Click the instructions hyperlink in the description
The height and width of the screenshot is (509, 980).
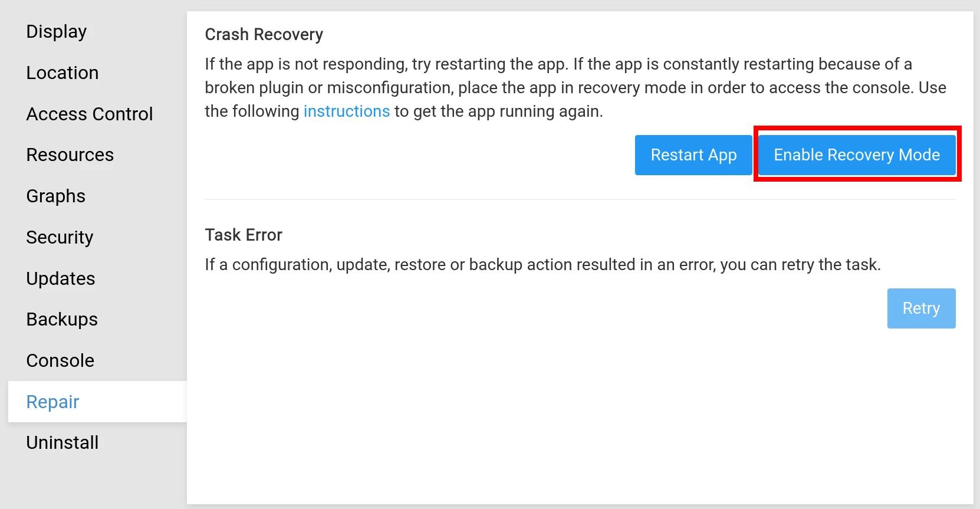(347, 111)
